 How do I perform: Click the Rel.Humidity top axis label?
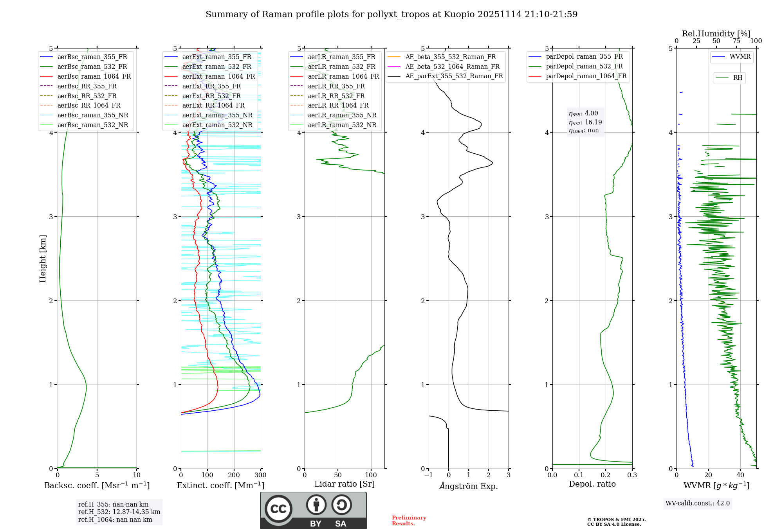716,34
